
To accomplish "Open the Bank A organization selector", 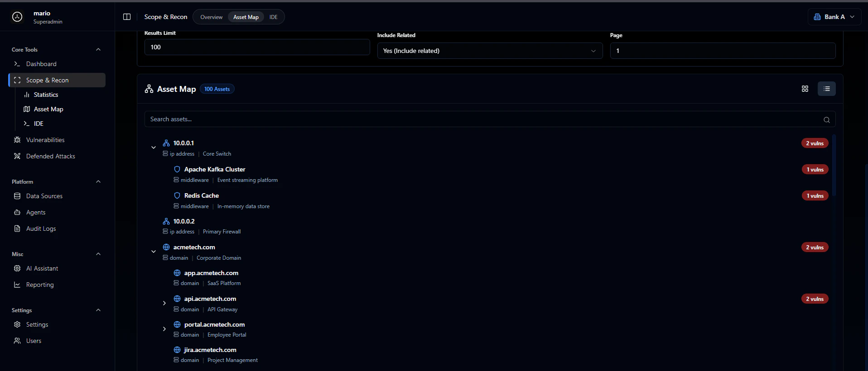I will (x=834, y=17).
